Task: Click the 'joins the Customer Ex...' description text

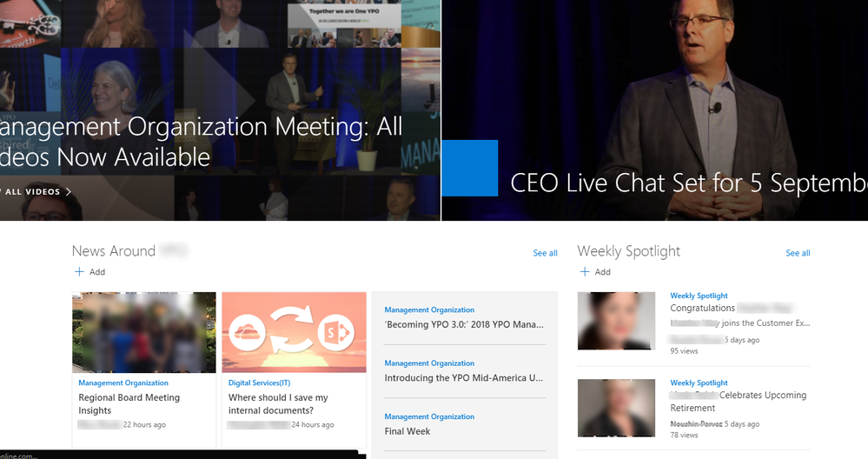Action: [x=765, y=323]
